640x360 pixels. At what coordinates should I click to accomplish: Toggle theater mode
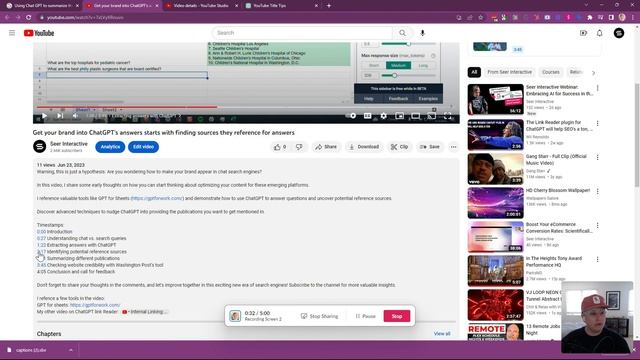click(x=416, y=116)
